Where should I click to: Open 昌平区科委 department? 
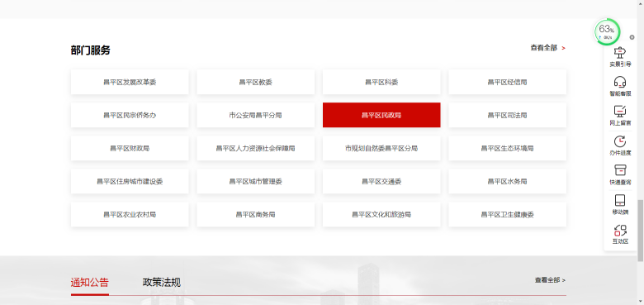pyautogui.click(x=381, y=82)
